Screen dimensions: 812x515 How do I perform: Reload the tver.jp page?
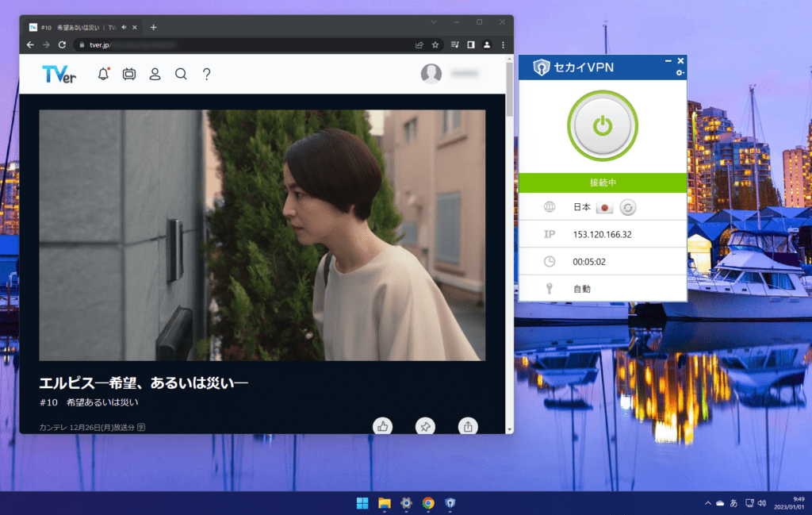click(62, 45)
